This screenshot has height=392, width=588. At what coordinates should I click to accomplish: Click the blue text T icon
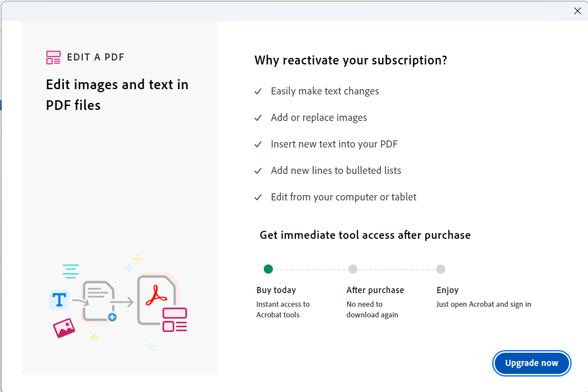[x=59, y=300]
